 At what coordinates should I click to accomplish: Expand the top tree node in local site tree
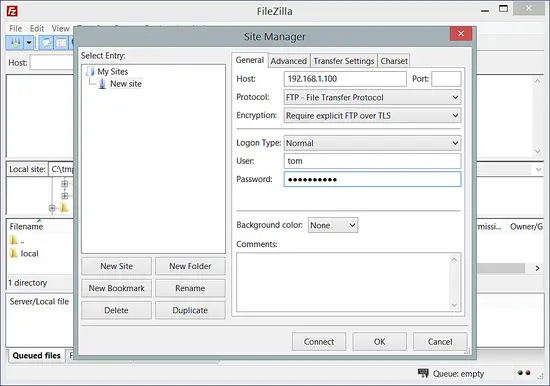coord(65,184)
